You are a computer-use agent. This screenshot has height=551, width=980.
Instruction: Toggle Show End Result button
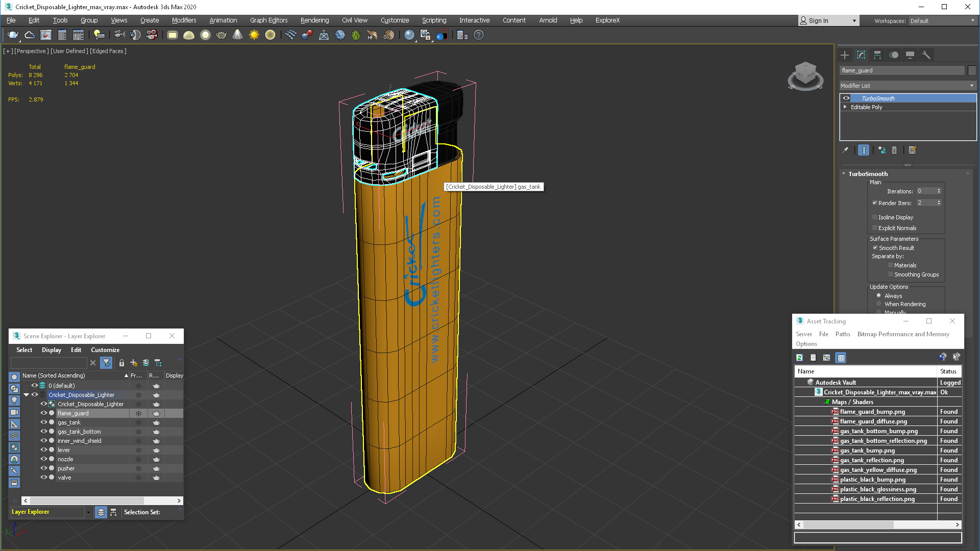[x=864, y=150]
